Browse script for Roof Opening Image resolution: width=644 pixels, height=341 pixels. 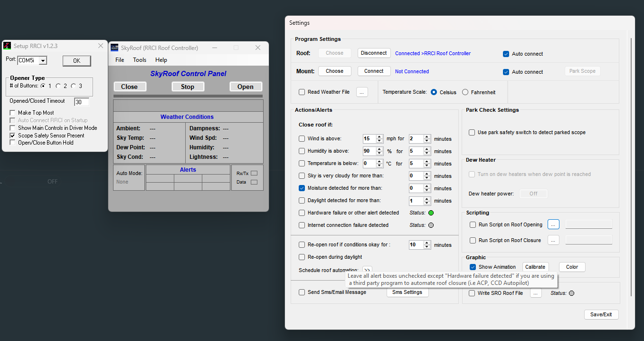(x=553, y=224)
